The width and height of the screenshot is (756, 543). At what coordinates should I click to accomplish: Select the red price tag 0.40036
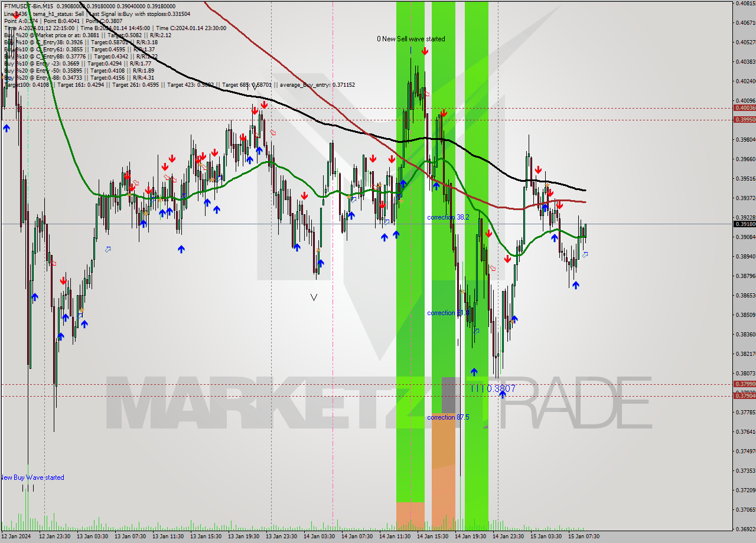(744, 107)
